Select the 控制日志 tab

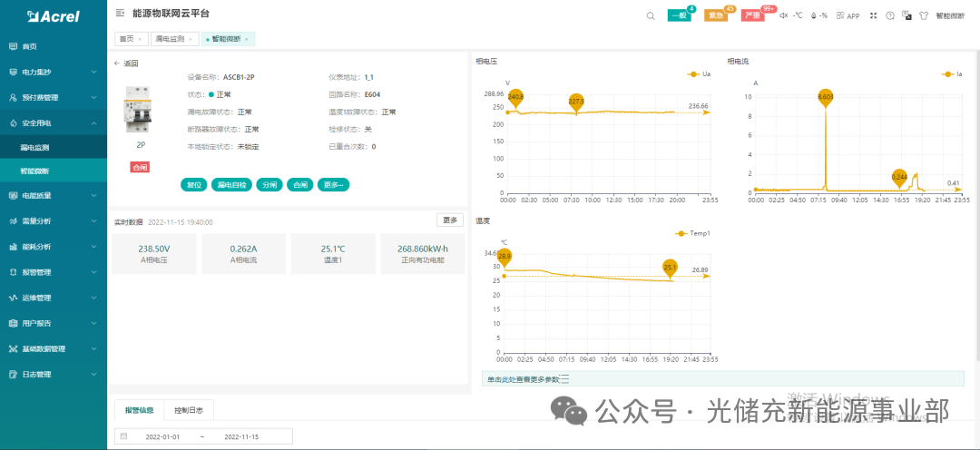[x=189, y=411]
